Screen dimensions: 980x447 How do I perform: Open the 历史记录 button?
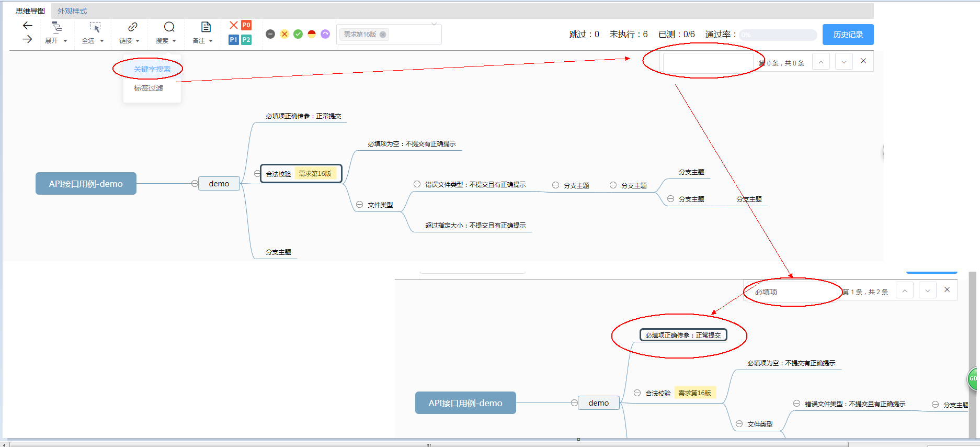[848, 35]
